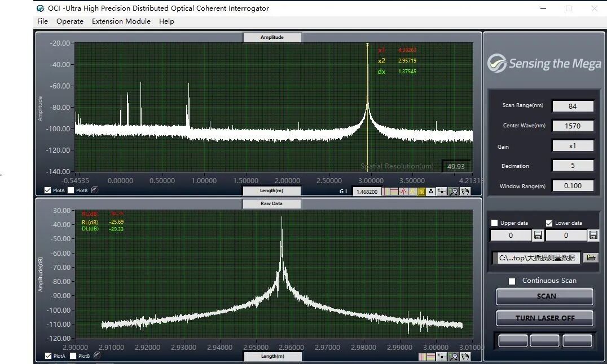Image resolution: width=607 pixels, height=364 pixels.
Task: Click the Length(m) label under Raw Data chart
Action: pyautogui.click(x=272, y=356)
